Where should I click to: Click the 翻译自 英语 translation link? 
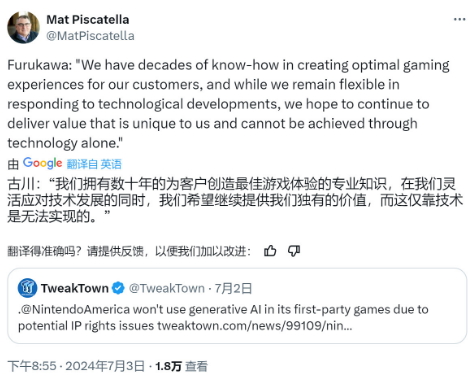[94, 164]
